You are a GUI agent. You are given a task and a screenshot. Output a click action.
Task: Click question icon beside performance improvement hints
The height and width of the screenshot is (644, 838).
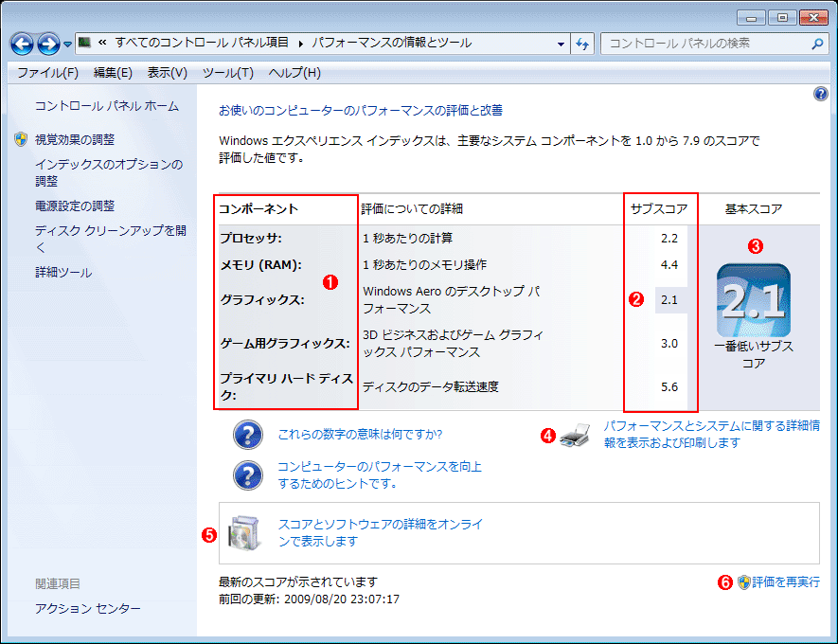(x=248, y=475)
